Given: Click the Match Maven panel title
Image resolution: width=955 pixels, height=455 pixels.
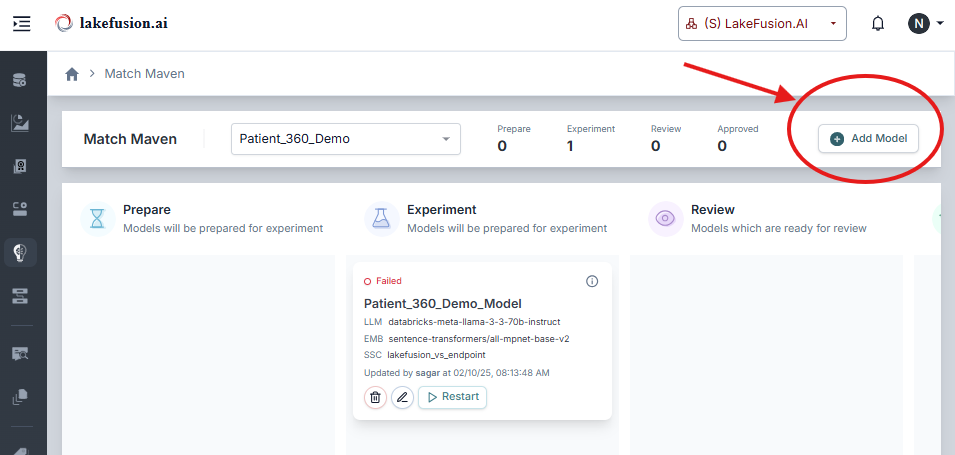Looking at the screenshot, I should (130, 139).
